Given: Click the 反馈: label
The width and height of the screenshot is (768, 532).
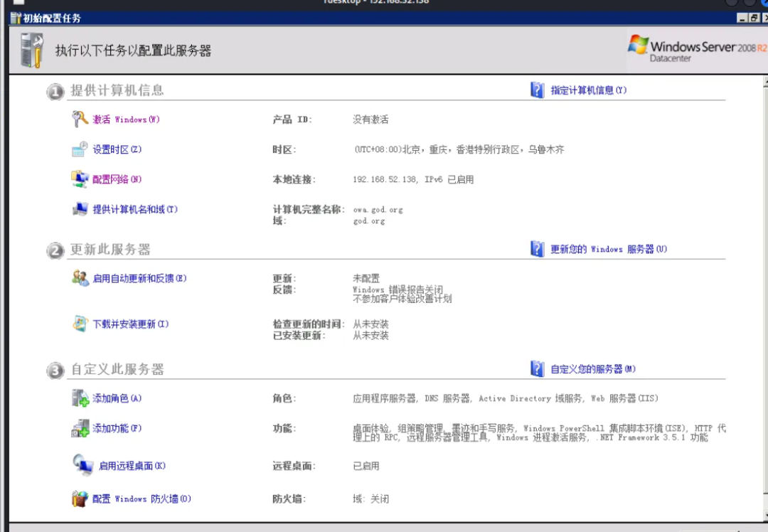Looking at the screenshot, I should [x=284, y=290].
